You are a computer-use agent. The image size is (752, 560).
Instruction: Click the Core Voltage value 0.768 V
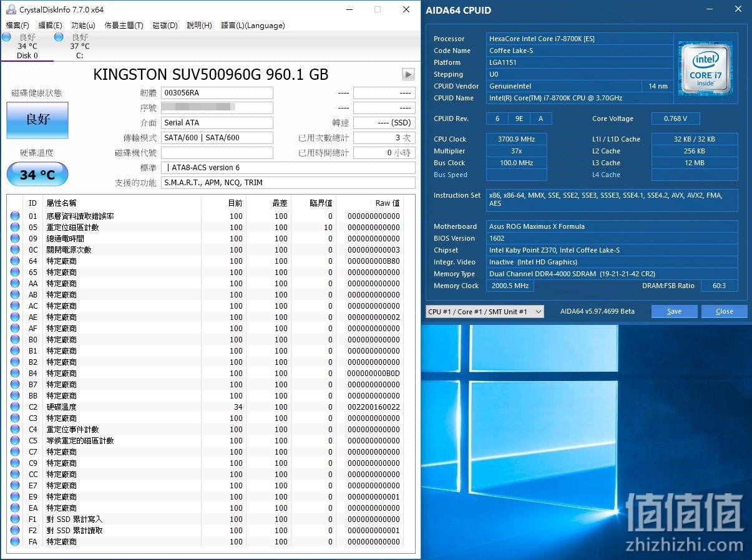click(675, 118)
